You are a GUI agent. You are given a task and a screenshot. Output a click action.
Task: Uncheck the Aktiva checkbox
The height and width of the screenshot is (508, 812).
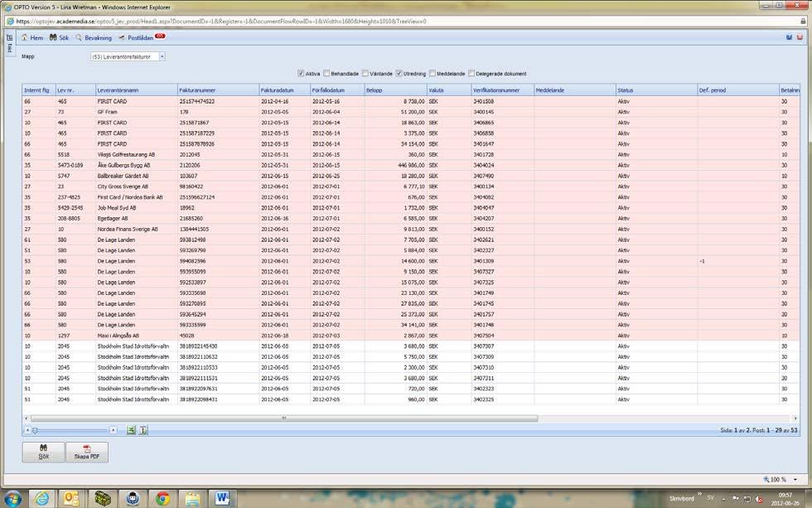pyautogui.click(x=301, y=74)
